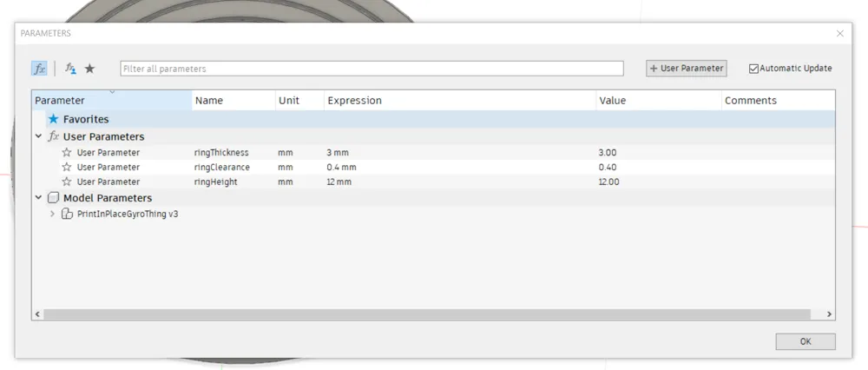The image size is (868, 370).
Task: Favorite the ringThickness parameter star
Action: coord(67,153)
